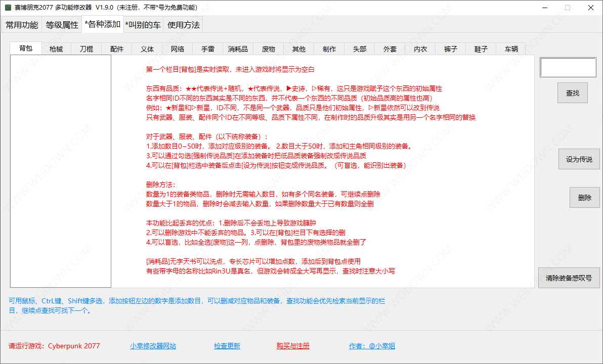Click the 检查更新 link
The image size is (603, 364).
coord(227,346)
